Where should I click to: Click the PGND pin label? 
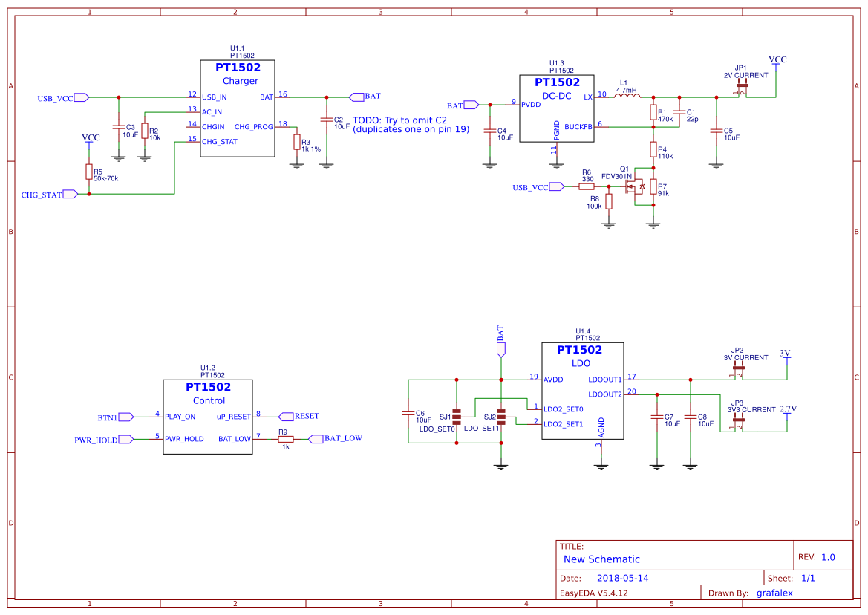[x=556, y=131]
